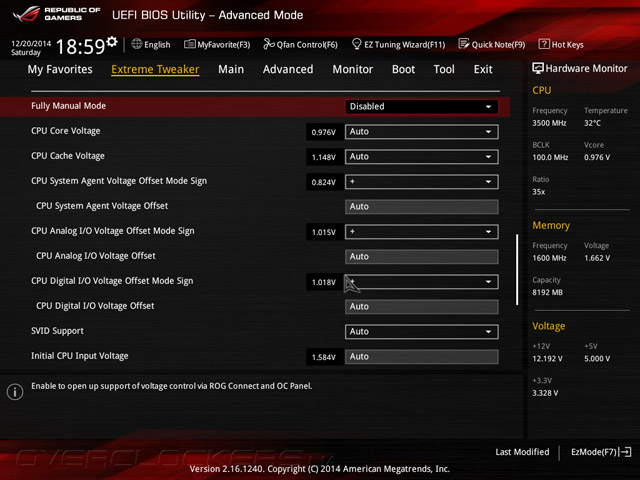
Task: Select the Fully Manual Mode row label
Action: pyautogui.click(x=68, y=106)
